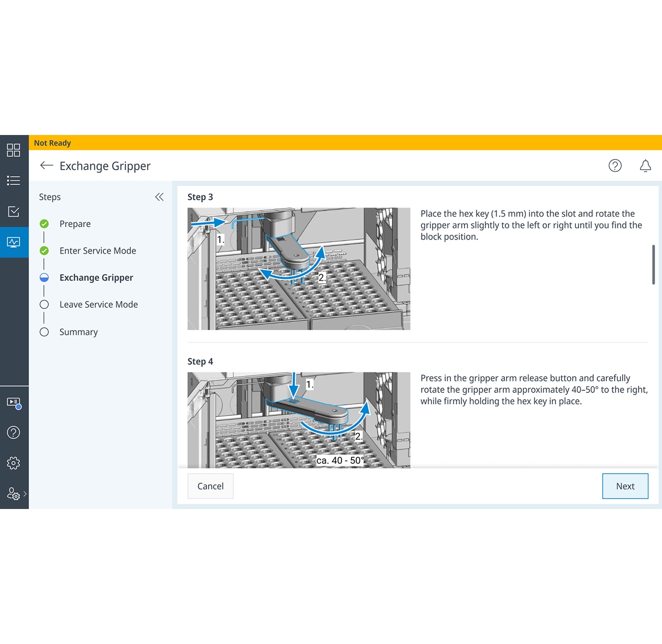Image resolution: width=662 pixels, height=644 pixels.
Task: Expand user menu via small sidebar chevron
Action: pyautogui.click(x=25, y=494)
